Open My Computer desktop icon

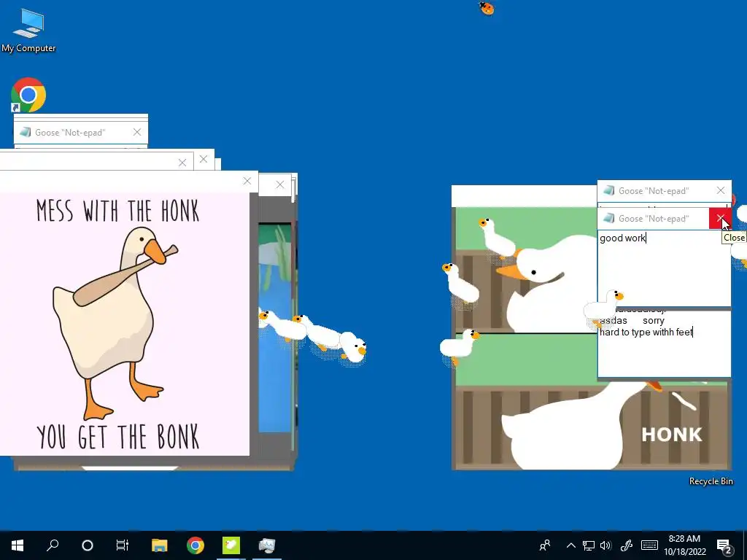coord(28,30)
